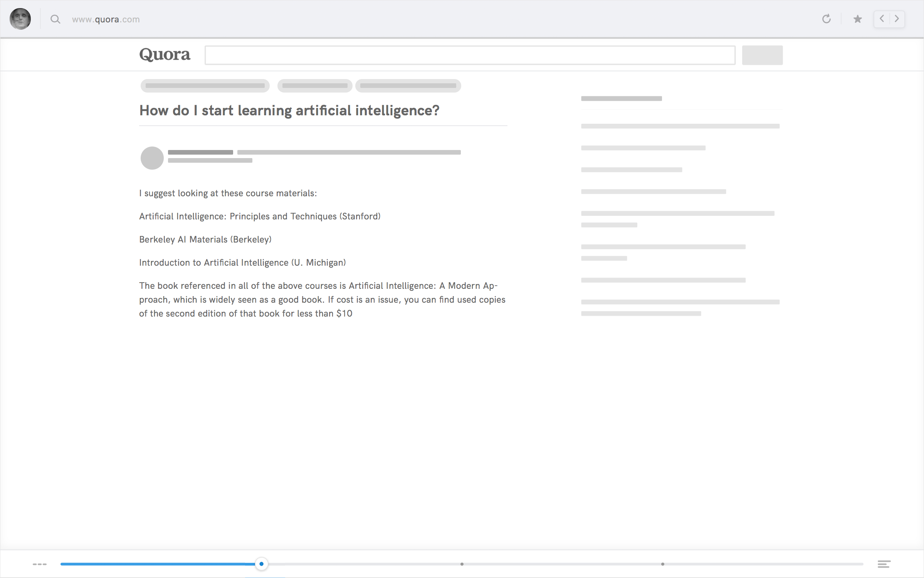Click the sidebar heading placeholder bar
924x578 pixels.
coord(622,99)
